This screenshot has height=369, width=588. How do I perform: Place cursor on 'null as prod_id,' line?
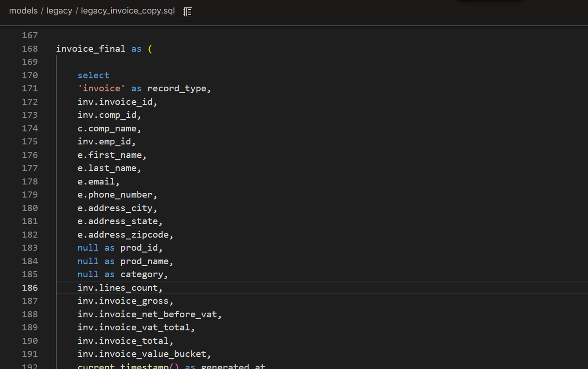tap(120, 248)
